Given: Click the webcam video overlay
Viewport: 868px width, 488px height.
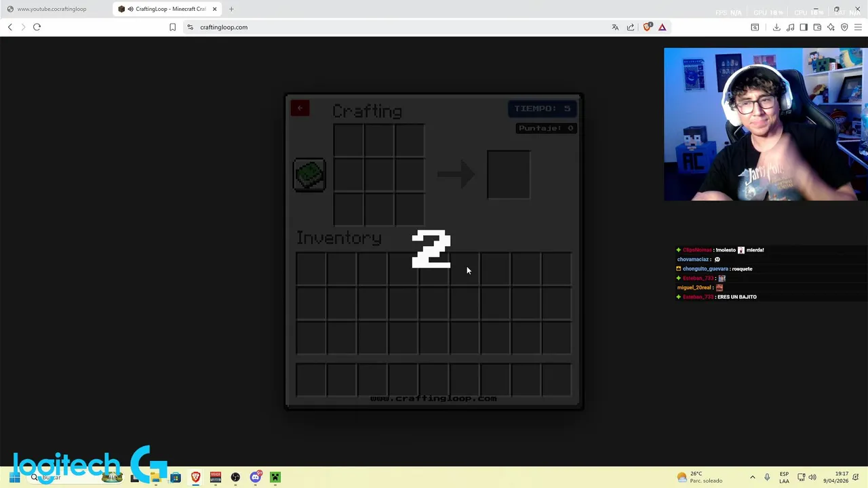Looking at the screenshot, I should click(x=766, y=125).
